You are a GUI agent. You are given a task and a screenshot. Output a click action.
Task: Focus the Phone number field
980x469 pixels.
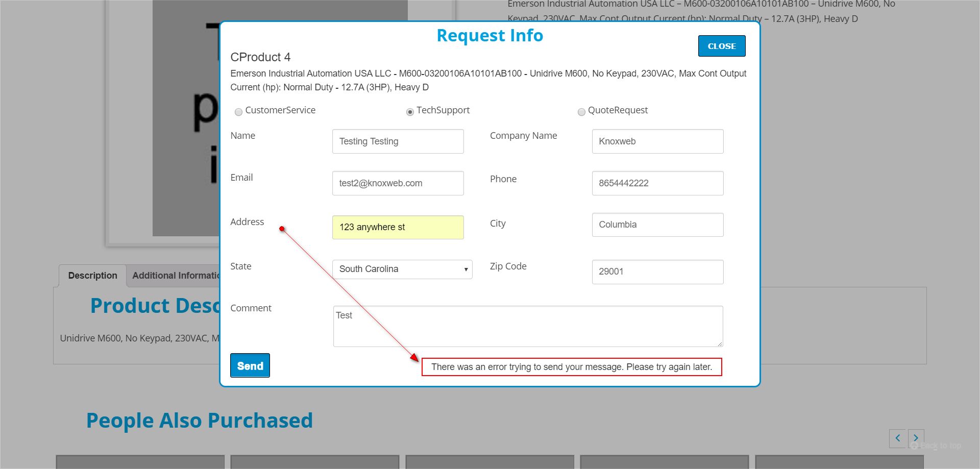(x=657, y=183)
